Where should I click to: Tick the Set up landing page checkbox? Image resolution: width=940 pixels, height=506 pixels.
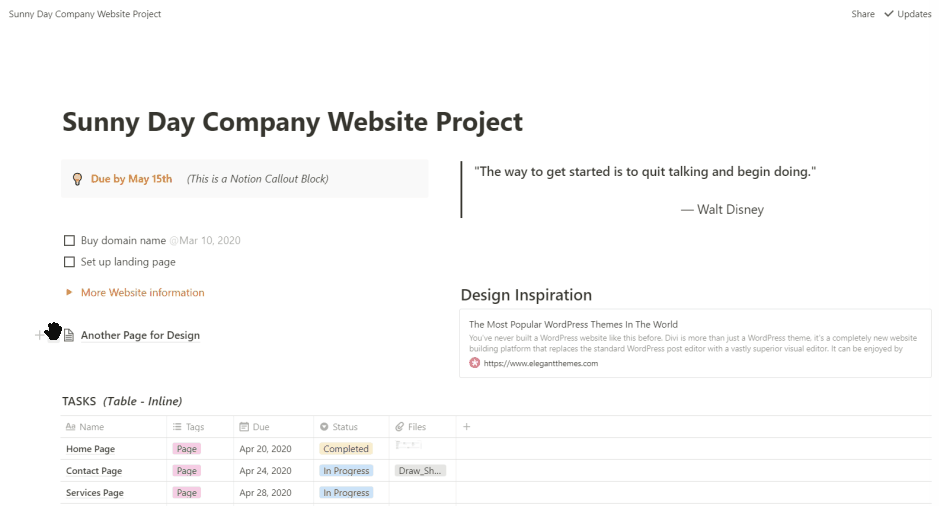[x=69, y=262]
